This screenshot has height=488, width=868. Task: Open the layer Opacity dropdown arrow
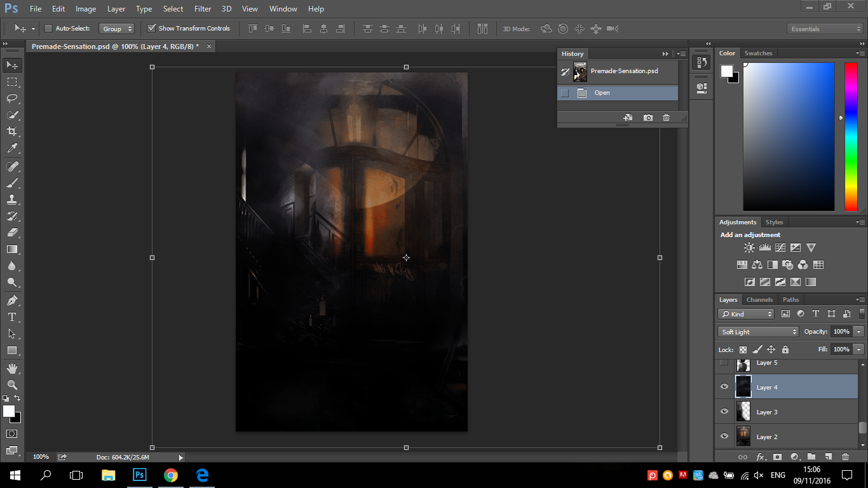click(x=859, y=332)
